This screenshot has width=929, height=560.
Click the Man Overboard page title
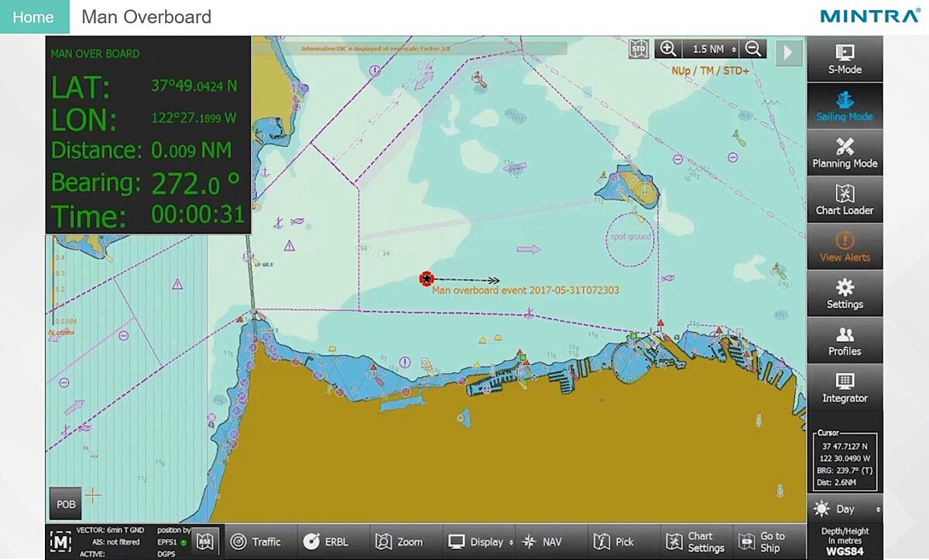click(x=146, y=17)
